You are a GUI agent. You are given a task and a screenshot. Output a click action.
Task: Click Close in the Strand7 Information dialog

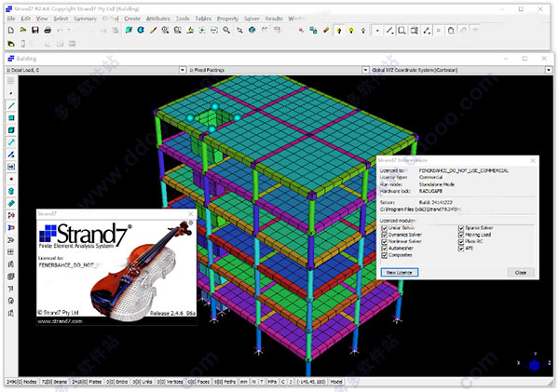[x=521, y=273]
